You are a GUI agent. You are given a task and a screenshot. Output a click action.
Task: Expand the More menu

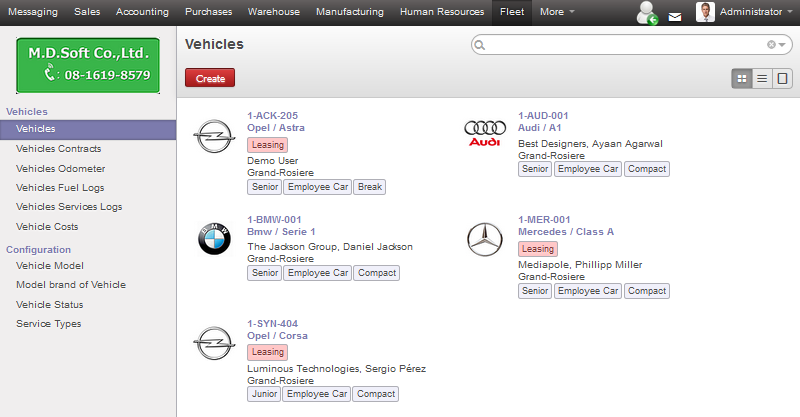[557, 12]
